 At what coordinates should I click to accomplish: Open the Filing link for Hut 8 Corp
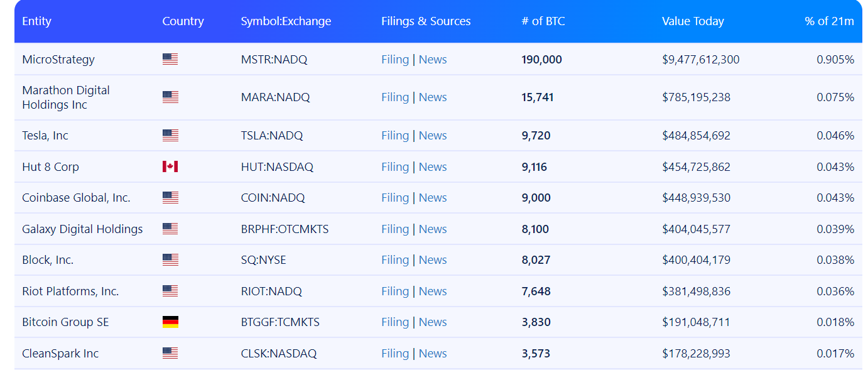pyautogui.click(x=394, y=167)
